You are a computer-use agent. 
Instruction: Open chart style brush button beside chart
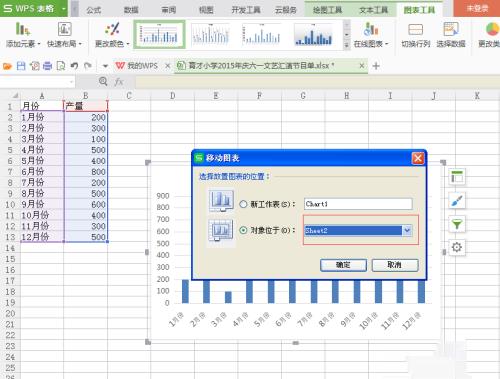(457, 201)
